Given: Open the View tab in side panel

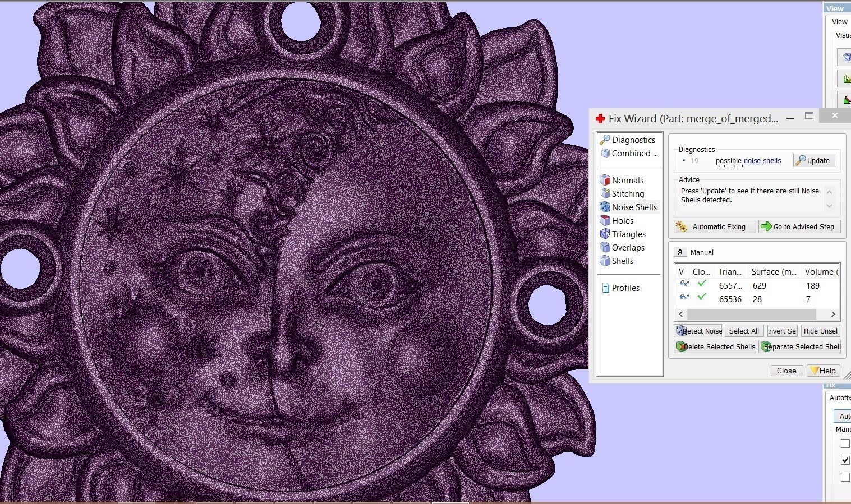Looking at the screenshot, I should pyautogui.click(x=839, y=22).
